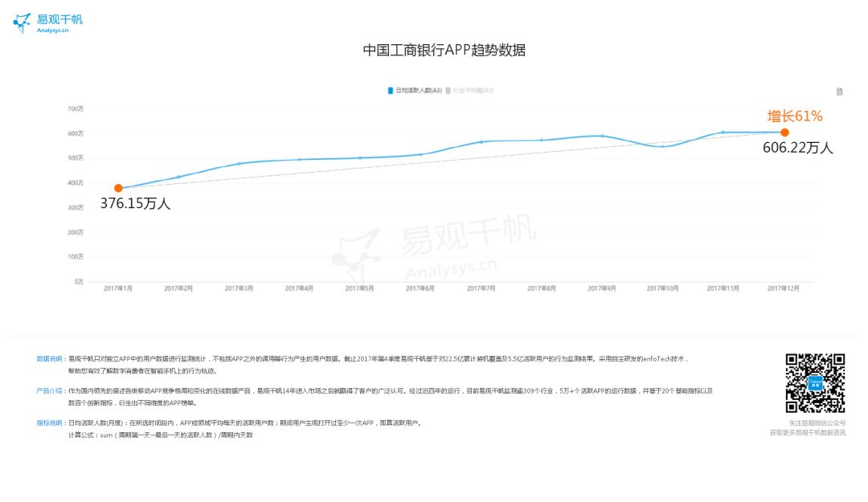Click the 2017年9月 x-axis label

coord(602,288)
